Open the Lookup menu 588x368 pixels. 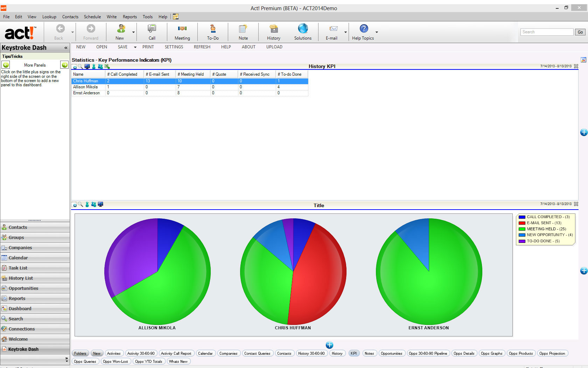pos(49,16)
